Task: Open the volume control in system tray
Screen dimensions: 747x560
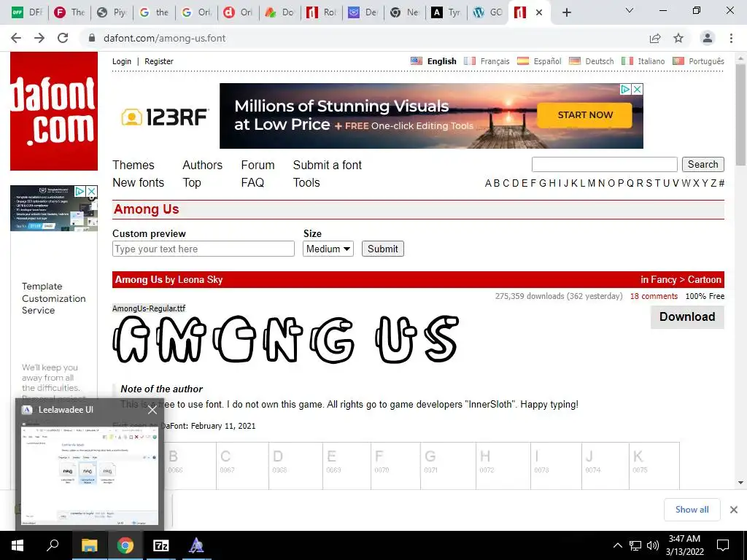Action: coord(653,545)
